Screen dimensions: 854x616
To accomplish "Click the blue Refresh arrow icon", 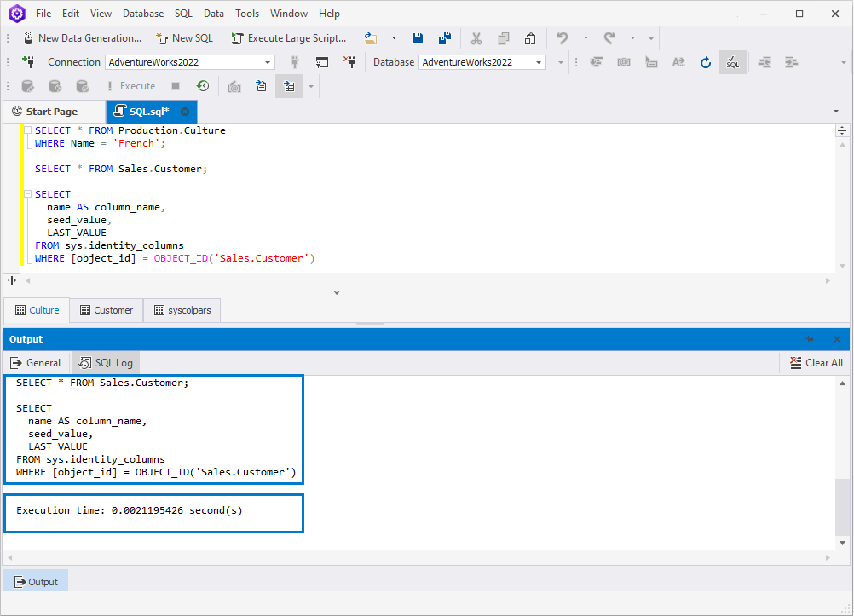I will (x=706, y=62).
